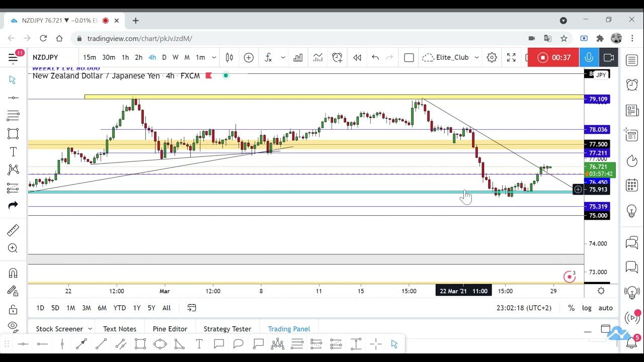This screenshot has width=644, height=362.
Task: Open a new browser tab
Action: [135, 21]
